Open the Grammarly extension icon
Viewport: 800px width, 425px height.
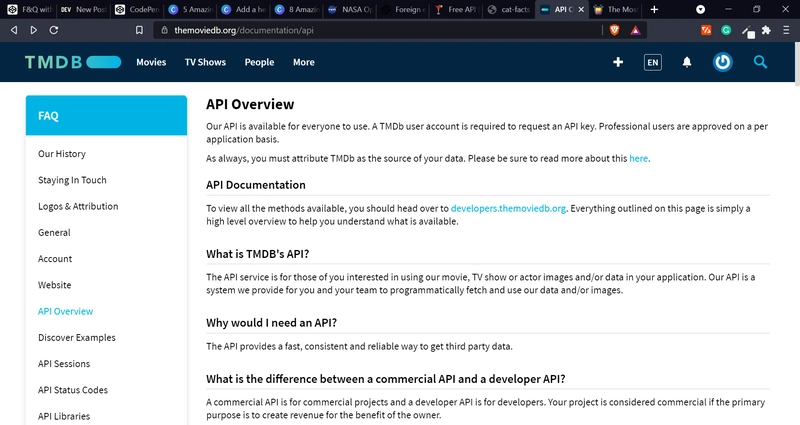tap(726, 30)
